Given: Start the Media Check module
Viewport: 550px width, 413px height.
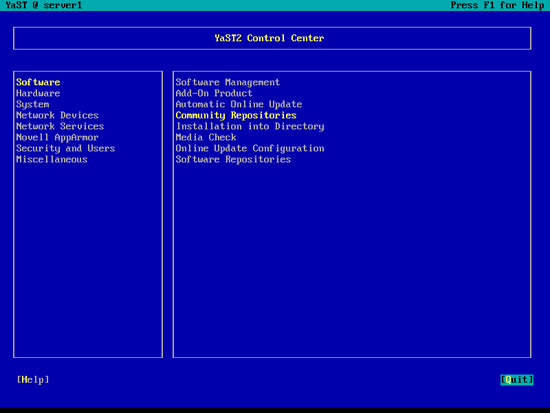Looking at the screenshot, I should pos(206,138).
